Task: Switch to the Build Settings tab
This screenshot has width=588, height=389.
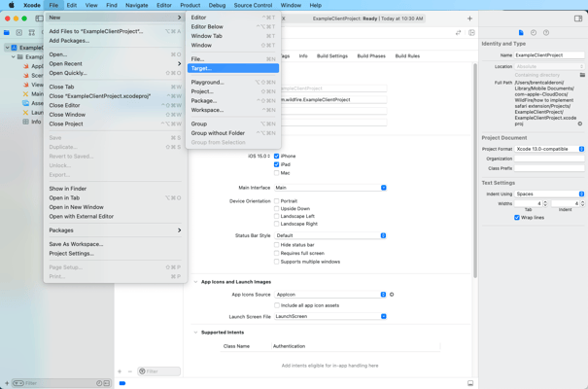Action: [332, 55]
